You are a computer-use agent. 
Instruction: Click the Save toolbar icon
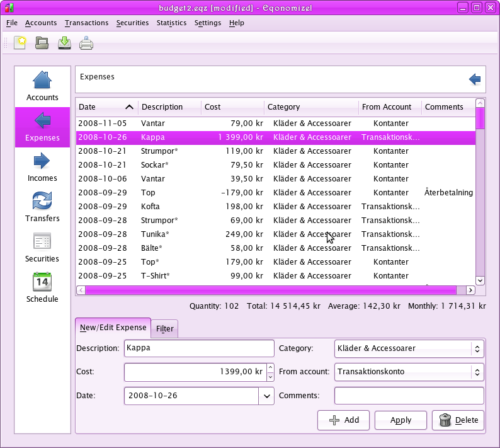point(64,43)
